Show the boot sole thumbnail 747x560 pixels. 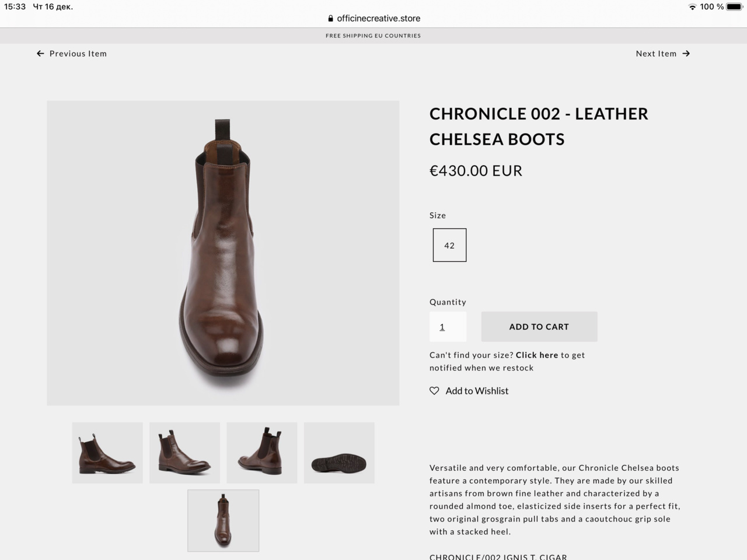tap(339, 453)
